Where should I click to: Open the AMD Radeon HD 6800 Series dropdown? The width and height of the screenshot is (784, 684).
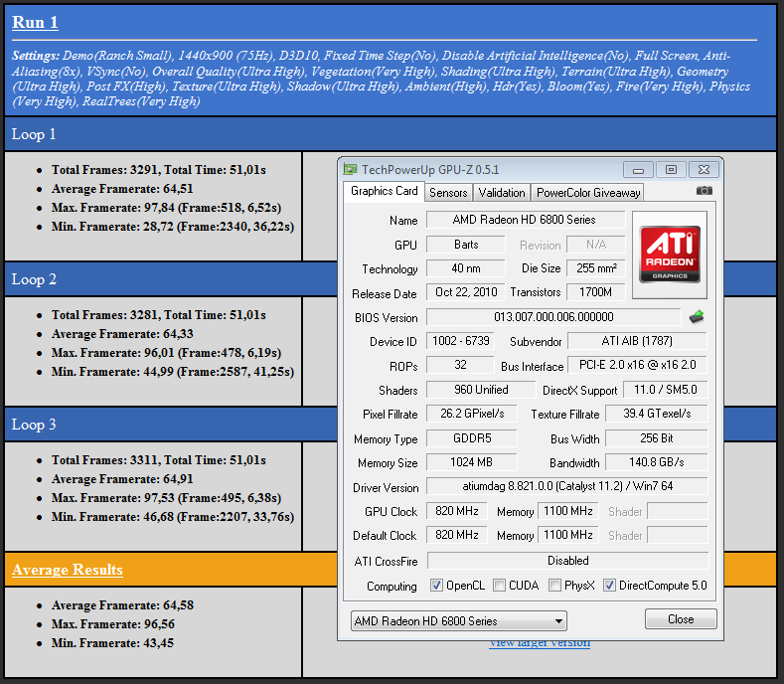(x=458, y=621)
